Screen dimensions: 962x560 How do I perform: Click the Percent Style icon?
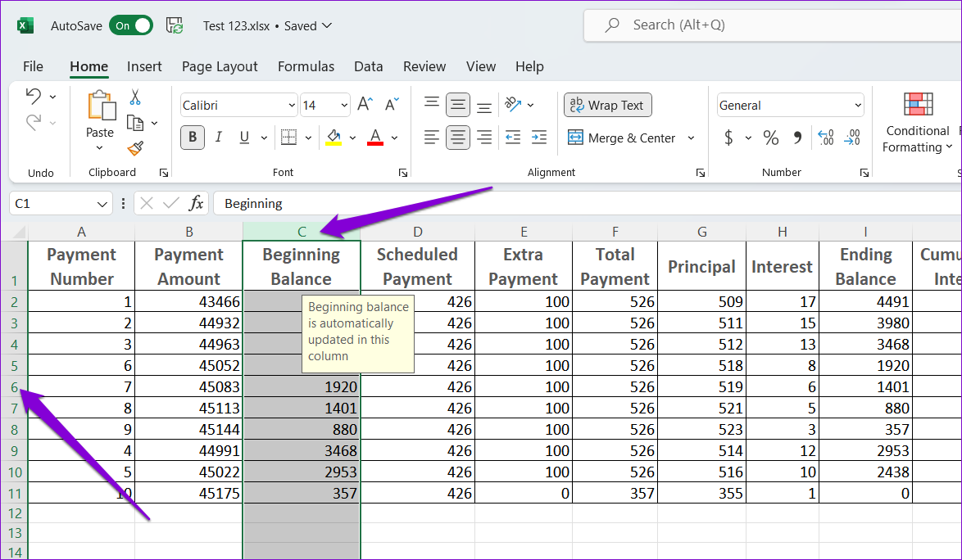click(770, 138)
